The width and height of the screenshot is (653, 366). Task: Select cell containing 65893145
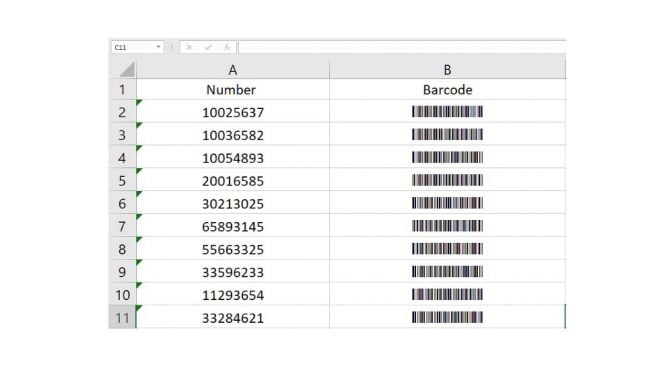[x=233, y=226]
